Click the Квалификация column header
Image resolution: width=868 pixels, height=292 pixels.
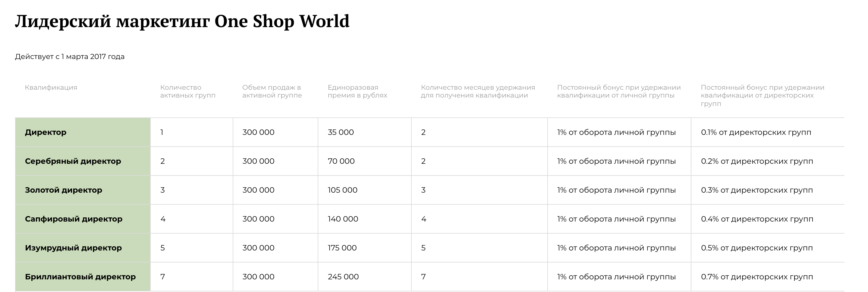[51, 88]
